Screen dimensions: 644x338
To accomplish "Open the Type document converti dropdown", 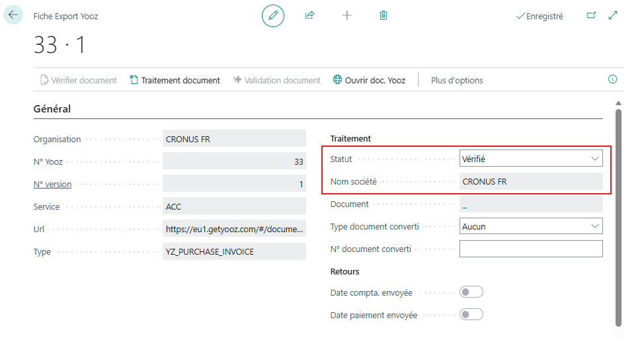I will tap(531, 226).
